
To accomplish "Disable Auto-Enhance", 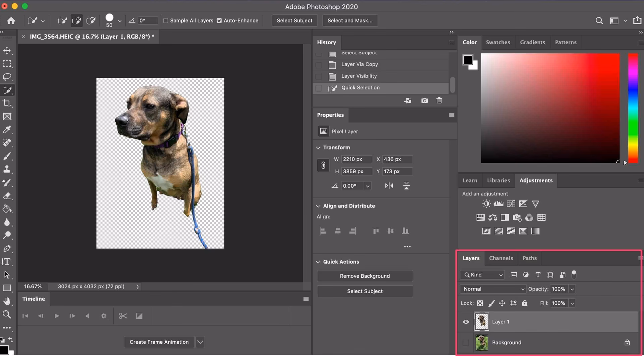I will tap(219, 20).
